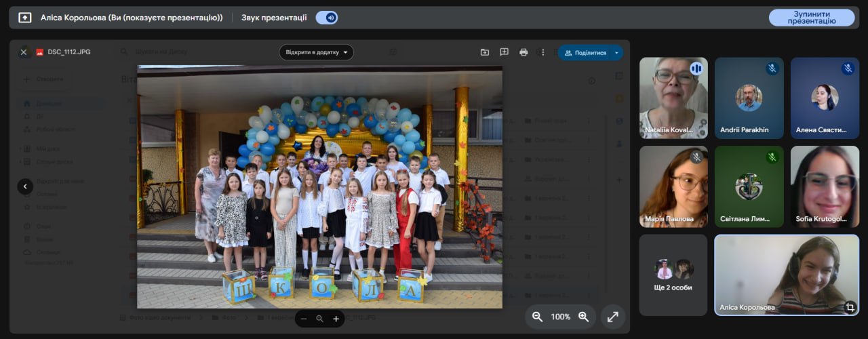Viewport: 868px width, 339px height.
Task: Click the muted mic on Andrii Parakhin's tile
Action: coord(772,68)
